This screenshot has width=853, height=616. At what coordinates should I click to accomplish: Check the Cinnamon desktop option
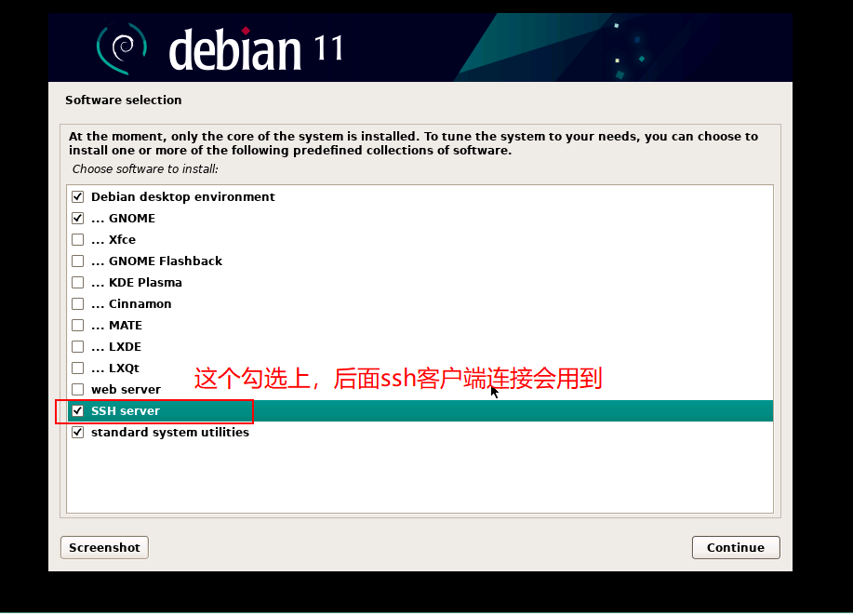(x=78, y=303)
